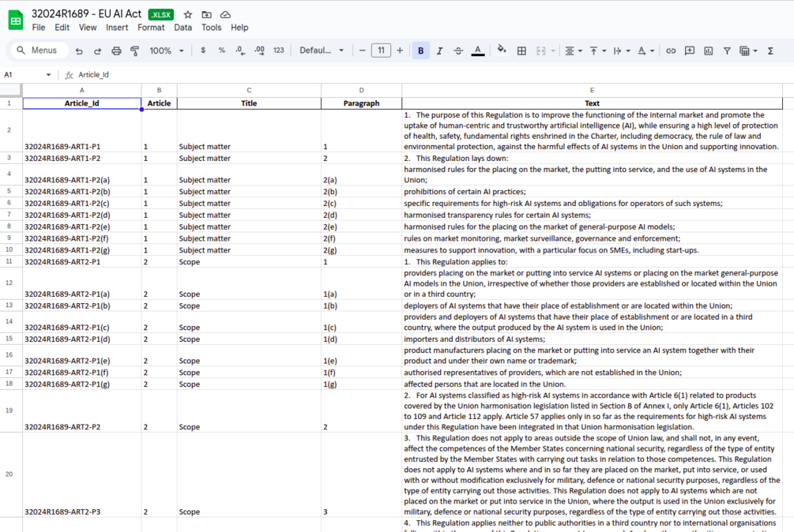Increase font size with plus
794x532 pixels.
(400, 51)
